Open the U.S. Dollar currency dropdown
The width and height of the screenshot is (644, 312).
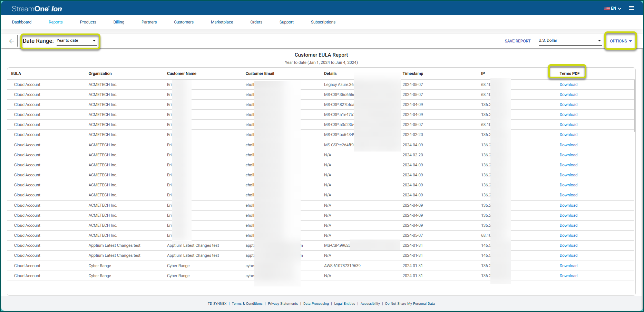point(570,41)
